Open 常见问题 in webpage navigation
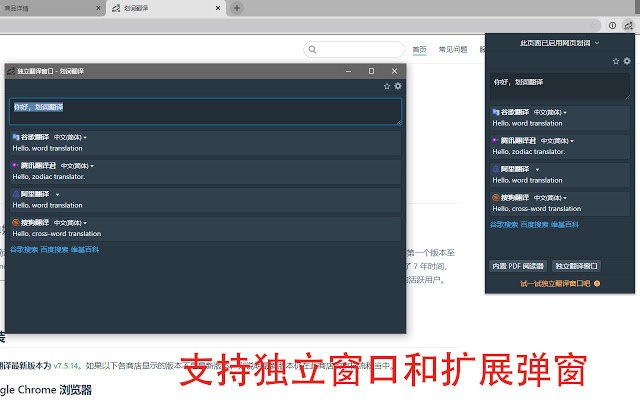 (453, 50)
